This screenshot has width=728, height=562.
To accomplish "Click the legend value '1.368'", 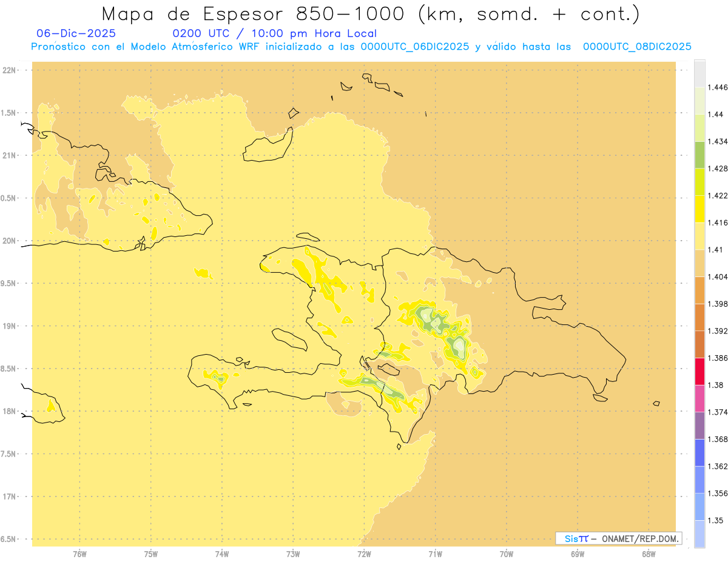I will tap(717, 439).
